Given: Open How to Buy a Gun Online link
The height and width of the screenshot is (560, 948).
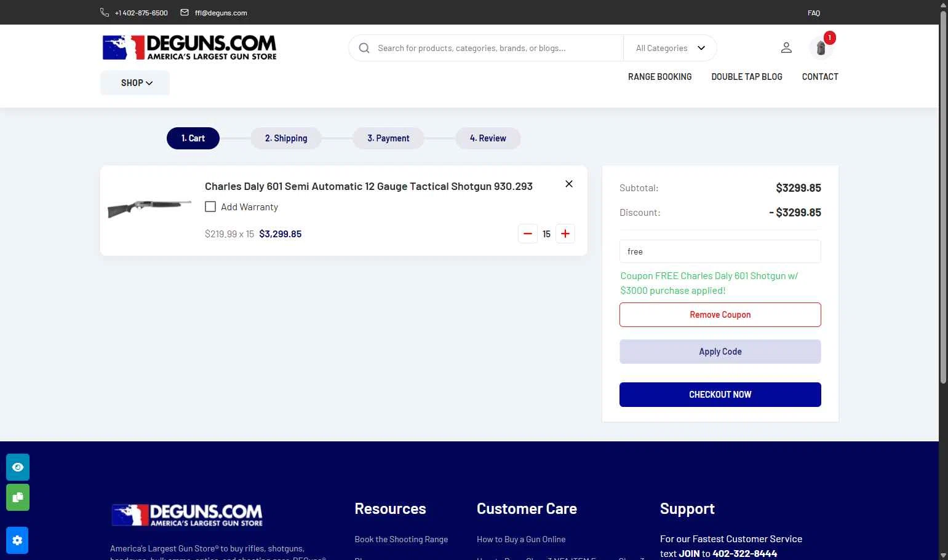Looking at the screenshot, I should tap(521, 539).
